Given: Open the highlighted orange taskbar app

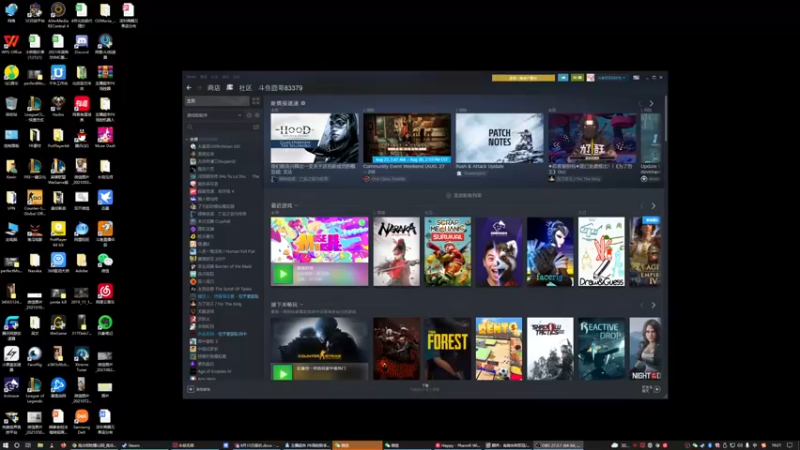Looking at the screenshot, I should click(x=357, y=445).
